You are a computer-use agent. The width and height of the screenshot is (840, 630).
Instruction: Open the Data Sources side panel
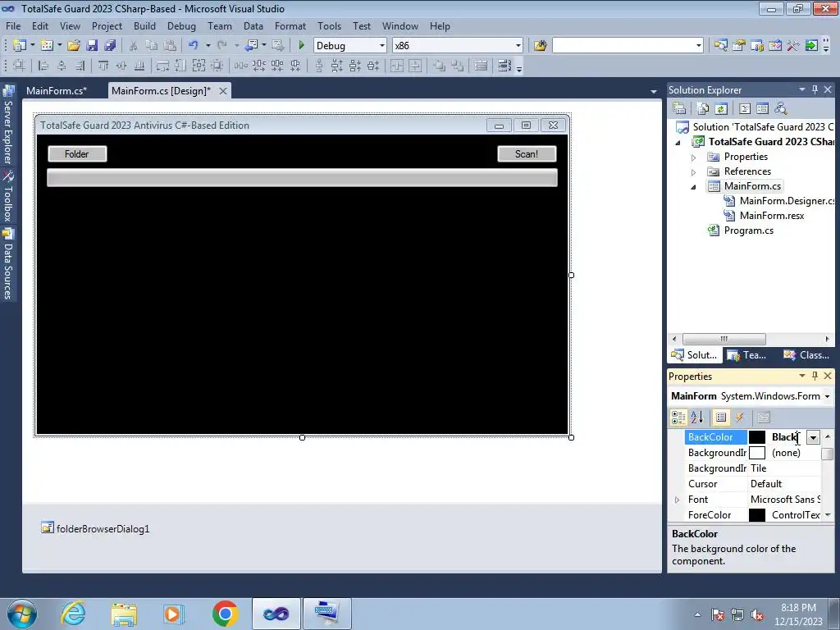point(8,264)
